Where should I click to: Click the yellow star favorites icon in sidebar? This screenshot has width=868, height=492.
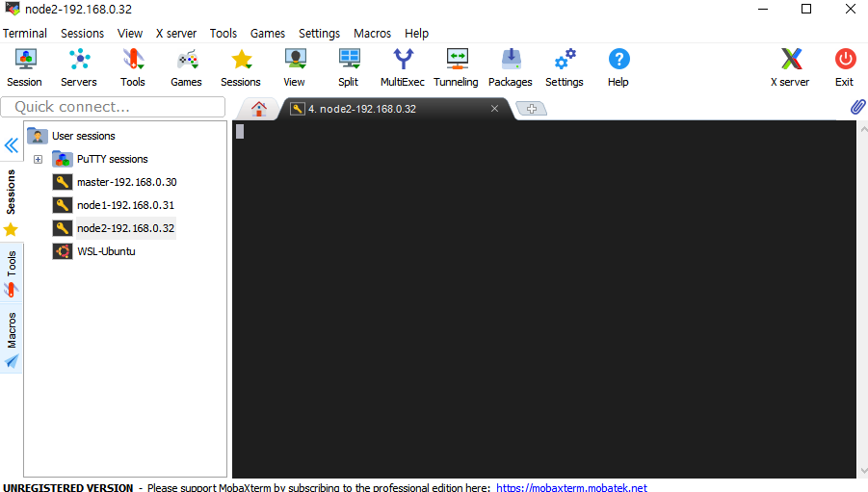tap(11, 229)
